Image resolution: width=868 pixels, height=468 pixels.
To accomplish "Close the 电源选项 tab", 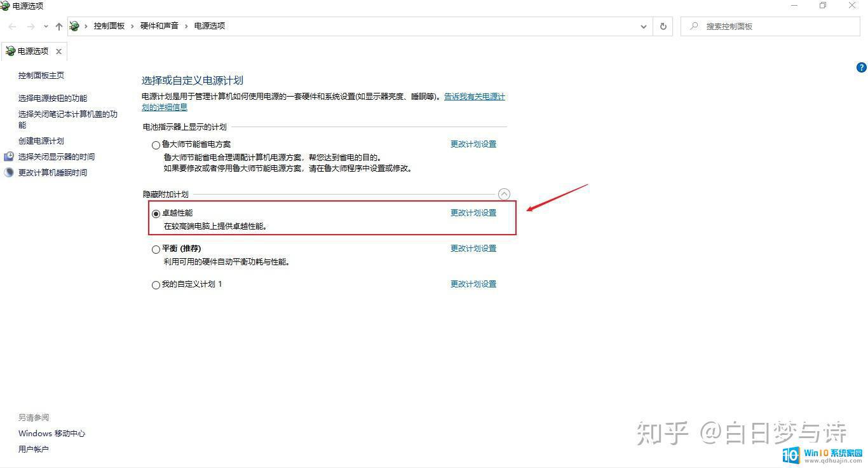I will click(58, 52).
